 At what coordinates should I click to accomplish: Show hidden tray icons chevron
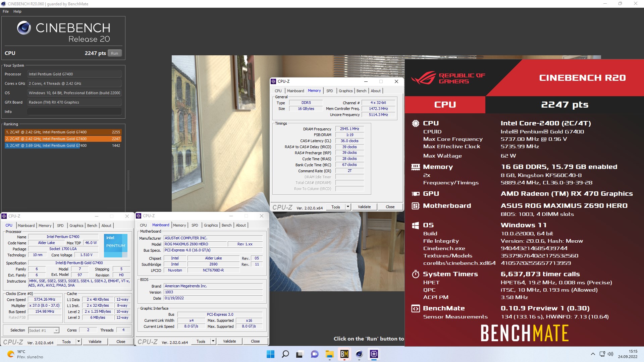[x=593, y=354]
